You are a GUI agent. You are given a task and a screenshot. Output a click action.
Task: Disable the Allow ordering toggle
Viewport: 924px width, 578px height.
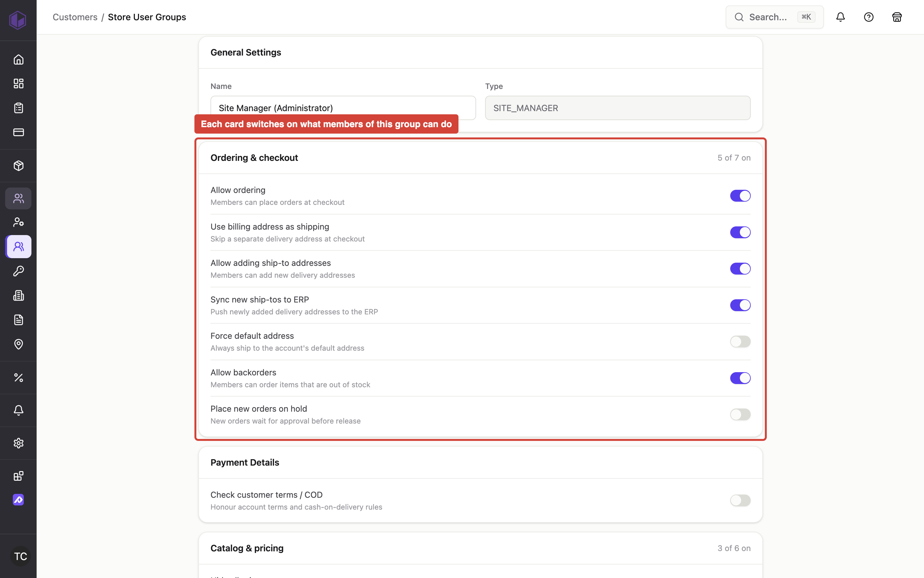click(x=740, y=196)
